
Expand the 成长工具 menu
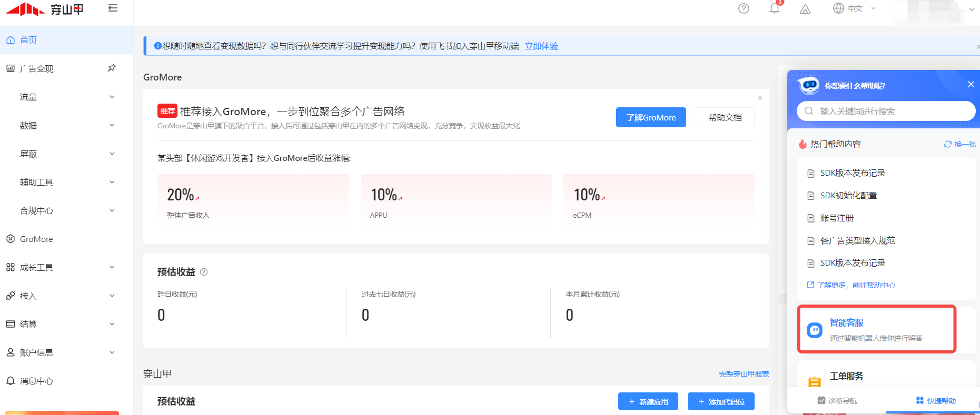(112, 267)
